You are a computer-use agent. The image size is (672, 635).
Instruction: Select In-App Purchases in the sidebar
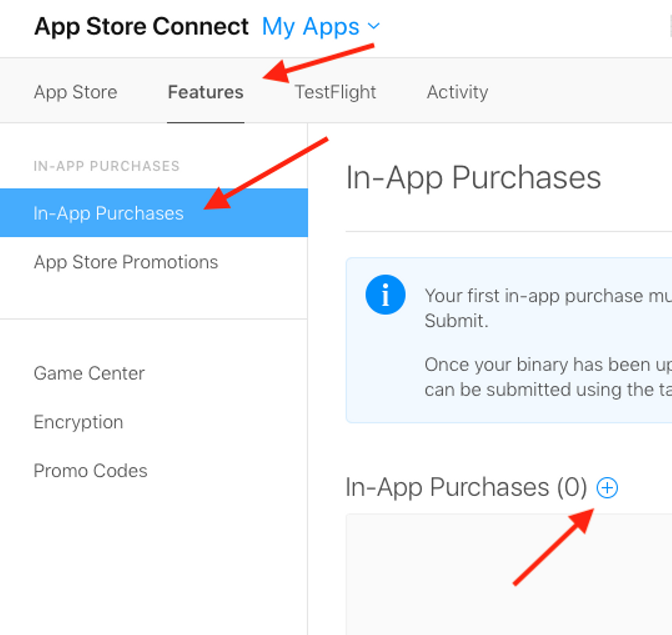pyautogui.click(x=108, y=213)
